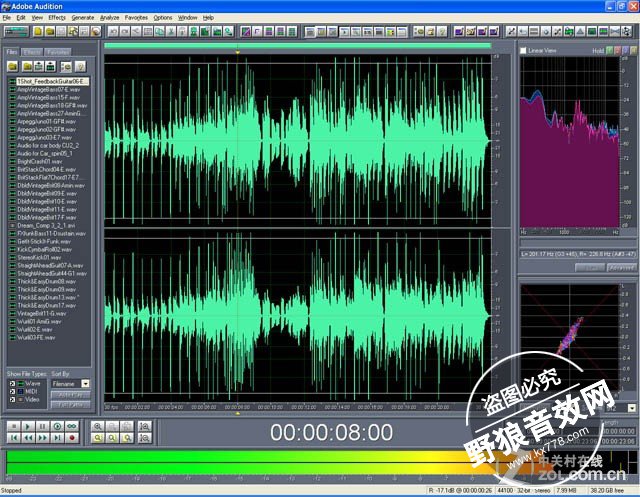Pause playback in transport controls
640x497 pixels.
click(x=42, y=426)
